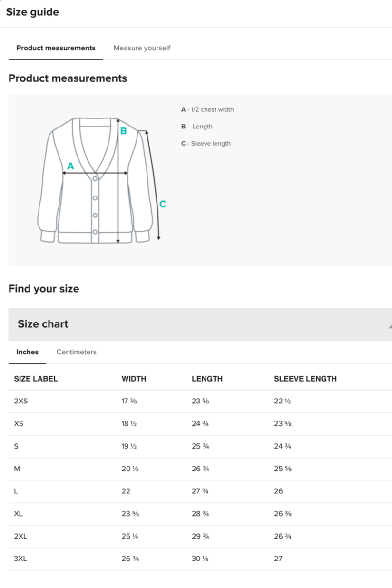This screenshot has width=392, height=588.
Task: Select the M size row
Action: (200, 469)
